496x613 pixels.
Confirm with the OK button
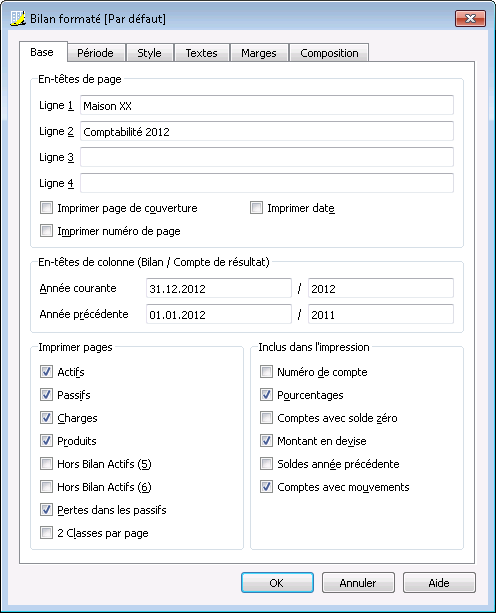tap(277, 583)
